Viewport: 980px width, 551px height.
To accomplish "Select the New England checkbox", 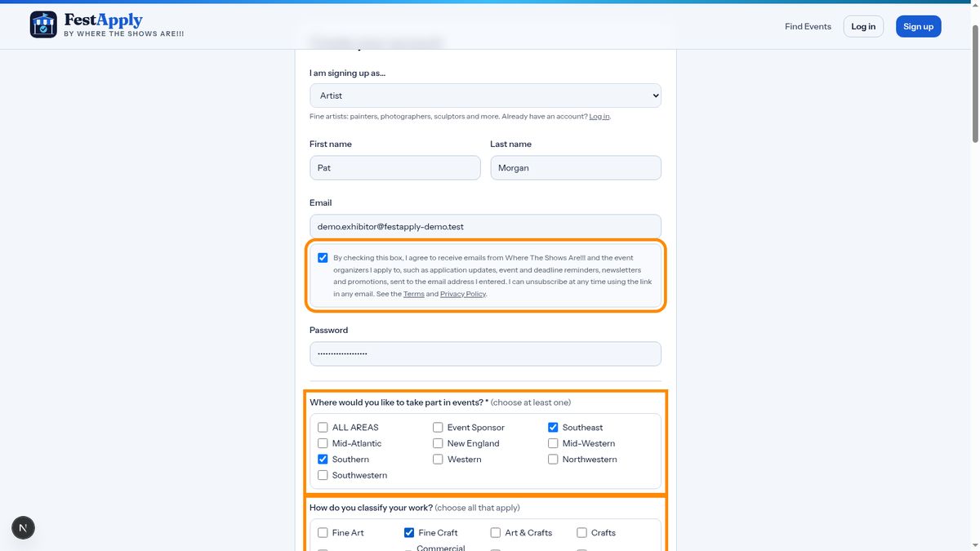I will point(438,443).
